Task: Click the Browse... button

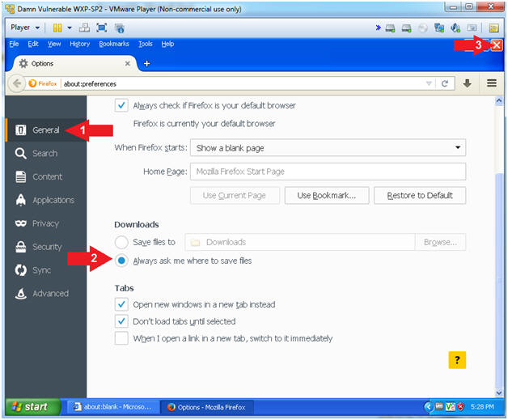Action: click(x=440, y=242)
